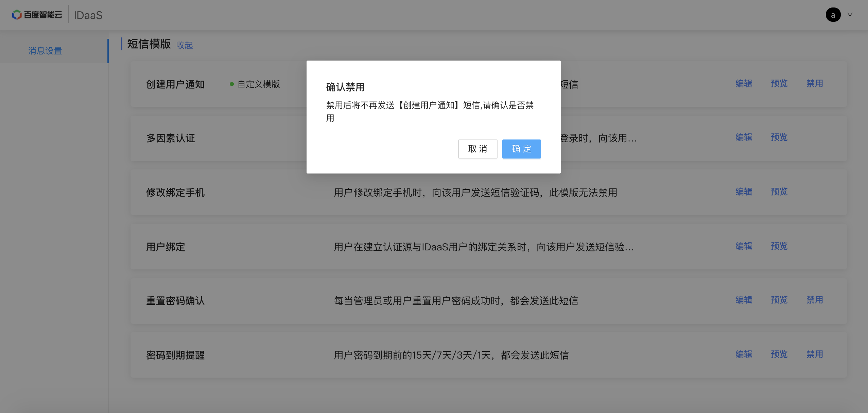This screenshot has height=413, width=868.
Task: Click the 修改绑定手机 description text
Action: click(475, 193)
